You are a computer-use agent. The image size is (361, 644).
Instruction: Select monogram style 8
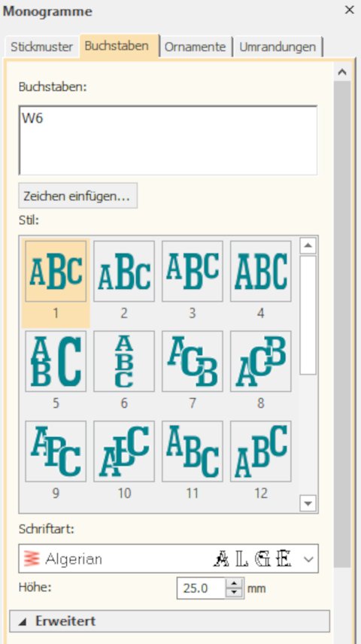click(261, 361)
